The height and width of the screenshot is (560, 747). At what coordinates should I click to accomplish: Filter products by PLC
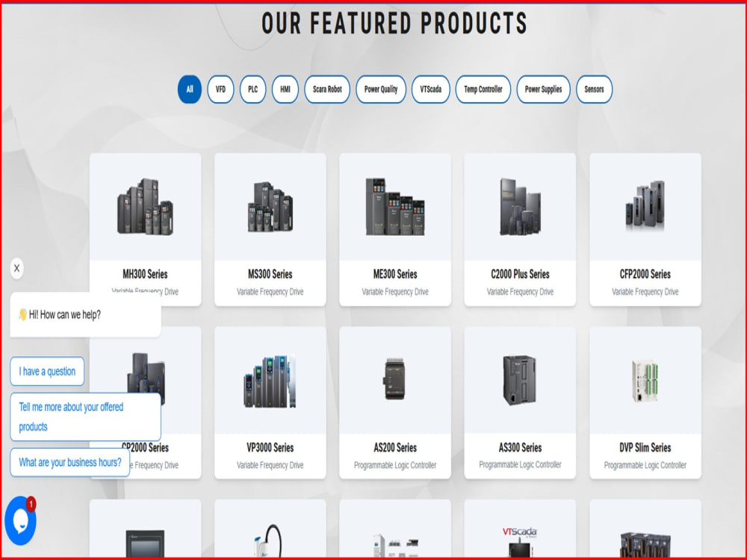point(253,89)
